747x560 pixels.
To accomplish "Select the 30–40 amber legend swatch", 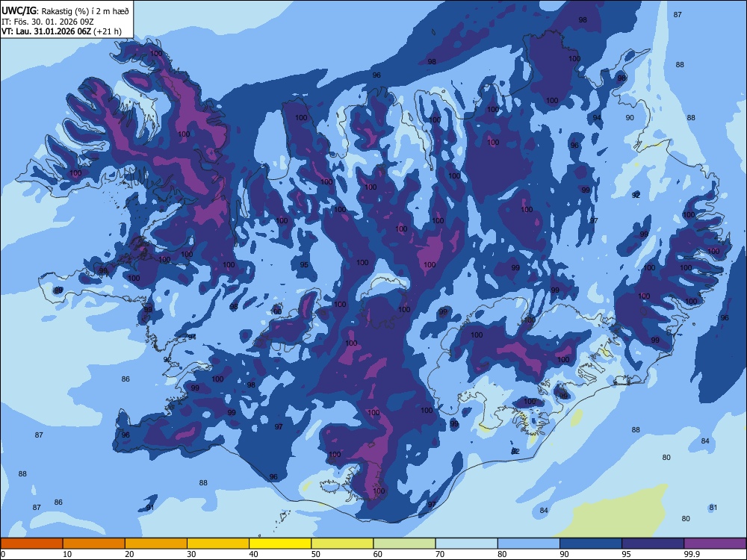I will 218,544.
